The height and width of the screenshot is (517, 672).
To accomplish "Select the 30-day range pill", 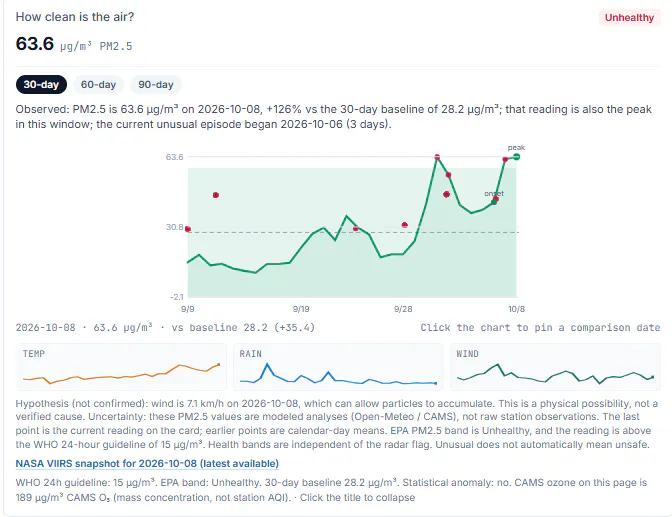I will pos(41,84).
